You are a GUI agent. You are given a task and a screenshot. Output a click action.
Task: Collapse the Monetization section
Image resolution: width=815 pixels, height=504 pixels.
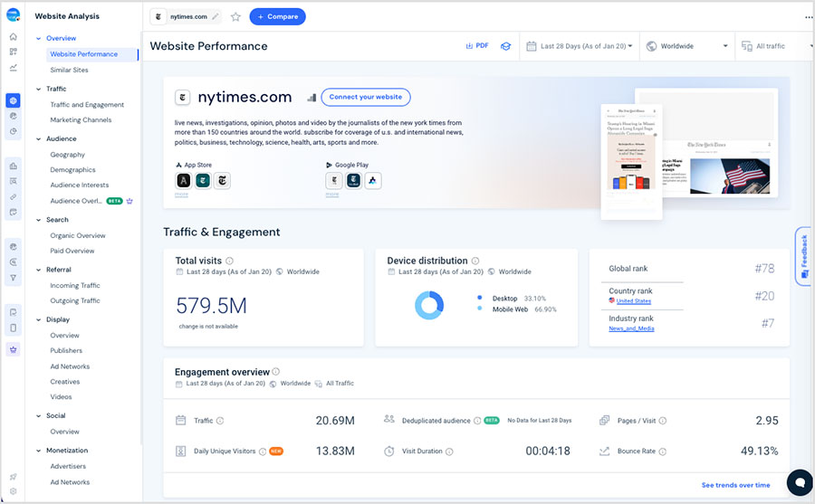click(x=38, y=451)
